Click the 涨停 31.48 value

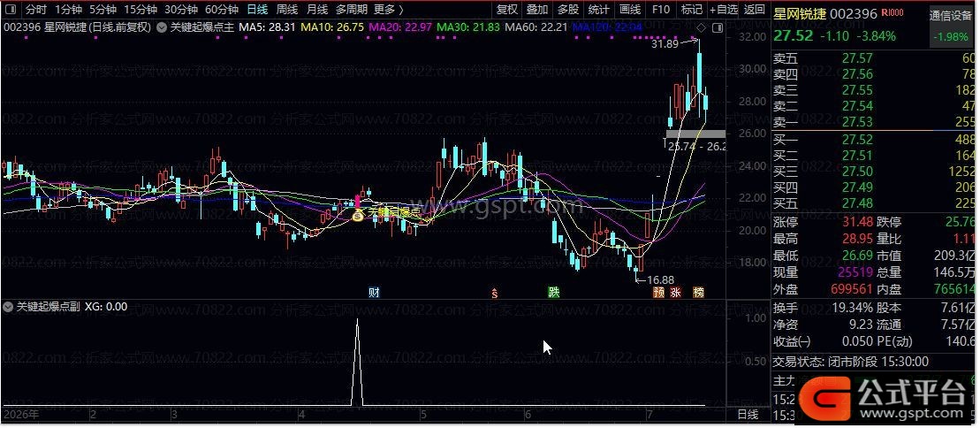pos(857,222)
